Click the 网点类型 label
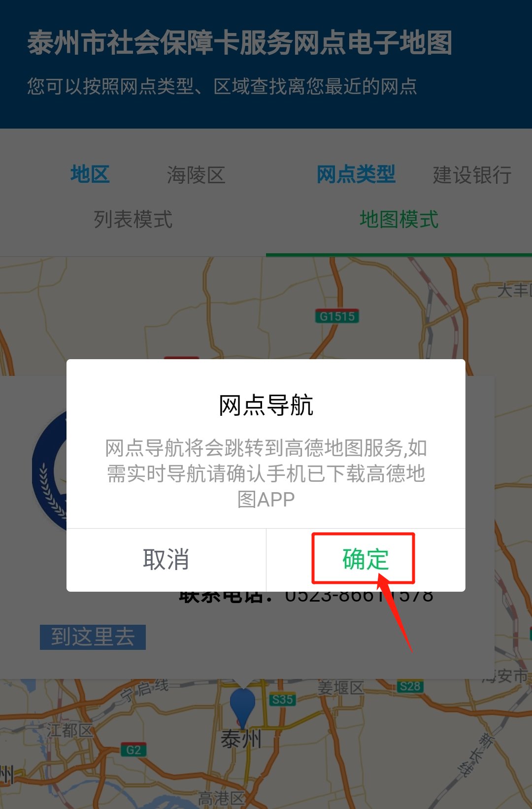The height and width of the screenshot is (809, 532). click(356, 174)
